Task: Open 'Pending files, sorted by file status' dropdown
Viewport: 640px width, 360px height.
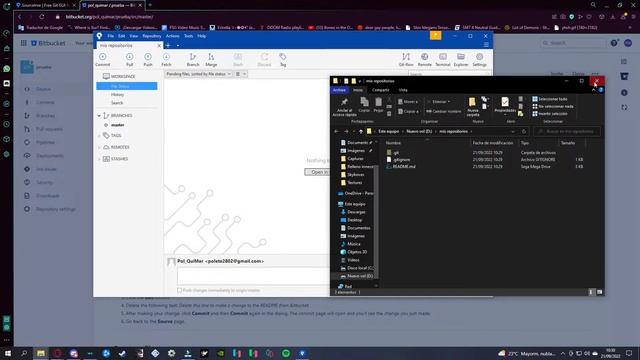Action: [x=198, y=74]
